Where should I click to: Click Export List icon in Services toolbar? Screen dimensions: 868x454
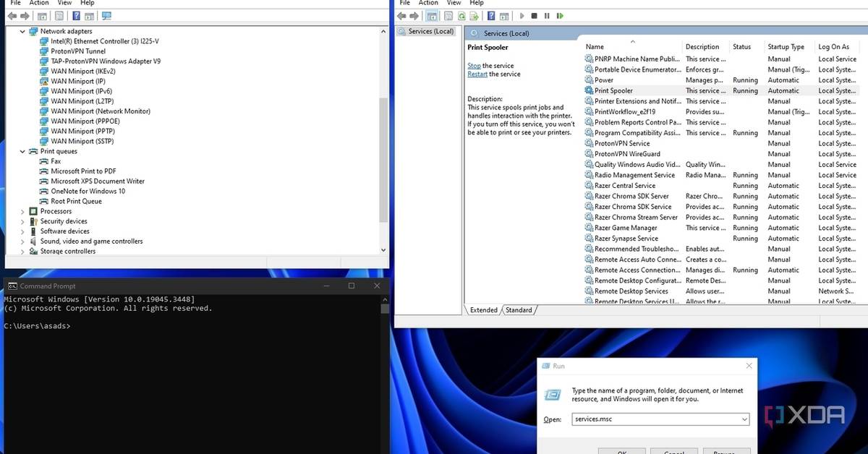click(474, 15)
